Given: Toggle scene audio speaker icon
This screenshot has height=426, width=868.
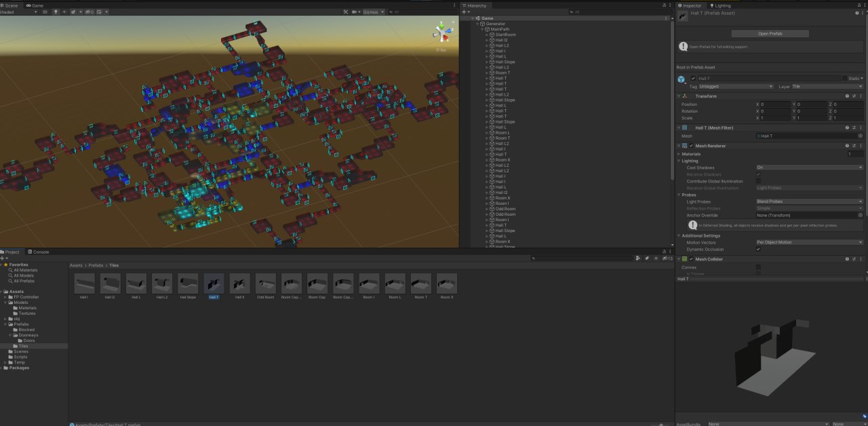Looking at the screenshot, I should (64, 12).
